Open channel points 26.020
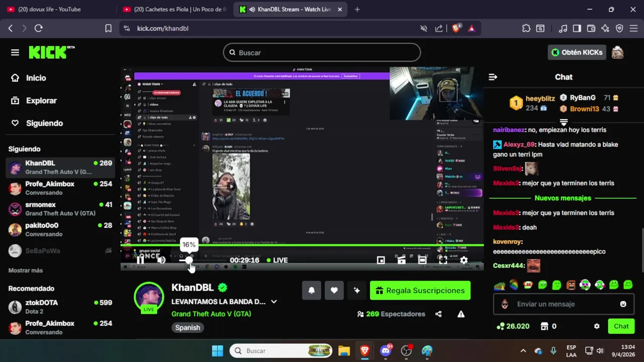 [513, 326]
